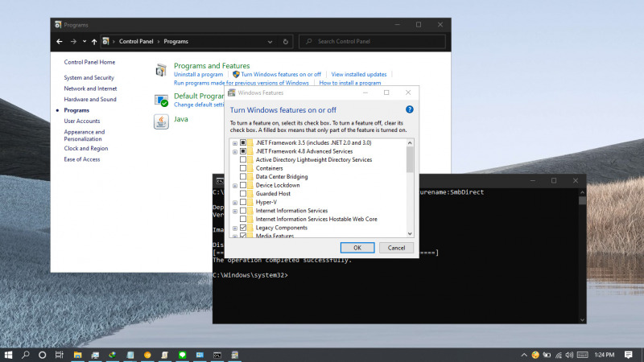The height and width of the screenshot is (362, 644).
Task: Switch to Command Prompt taskbar icon
Action: pos(217,355)
